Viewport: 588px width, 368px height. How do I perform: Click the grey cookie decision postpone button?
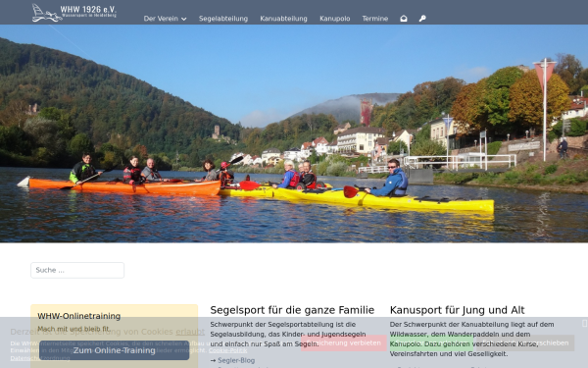click(x=525, y=342)
